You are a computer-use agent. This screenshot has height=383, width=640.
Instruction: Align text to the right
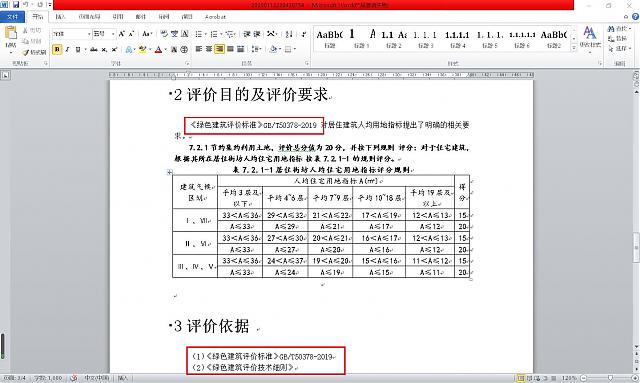(220, 49)
